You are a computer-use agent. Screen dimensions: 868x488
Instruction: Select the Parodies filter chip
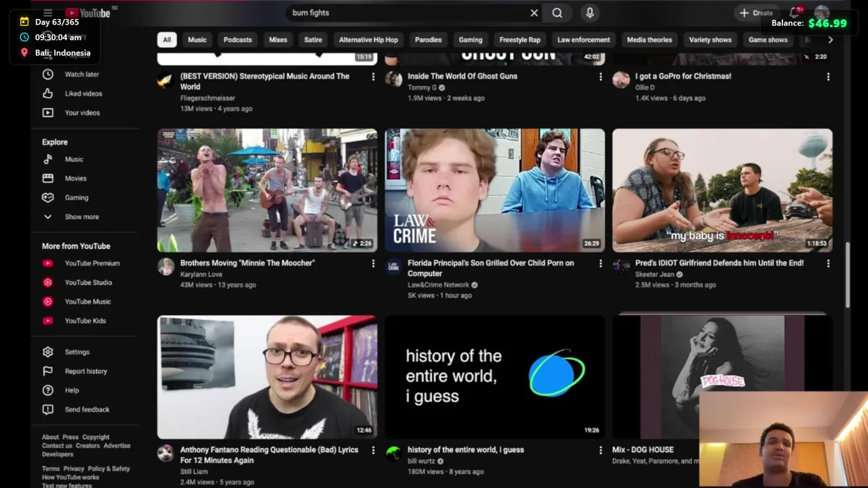429,40
